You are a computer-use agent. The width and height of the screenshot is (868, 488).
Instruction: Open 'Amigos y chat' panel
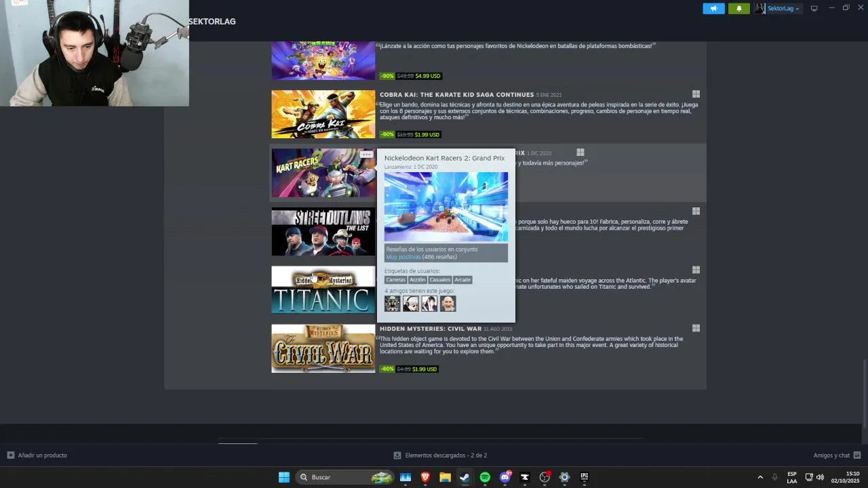pos(837,455)
